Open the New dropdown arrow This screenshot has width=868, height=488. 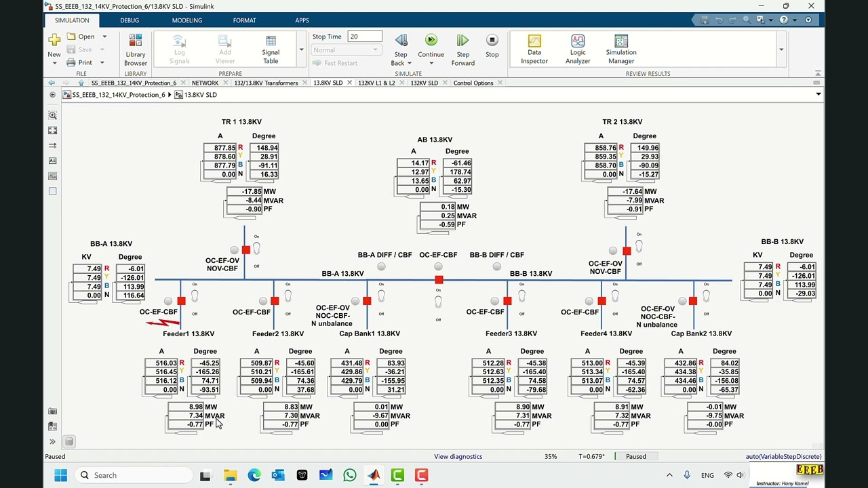click(x=54, y=63)
